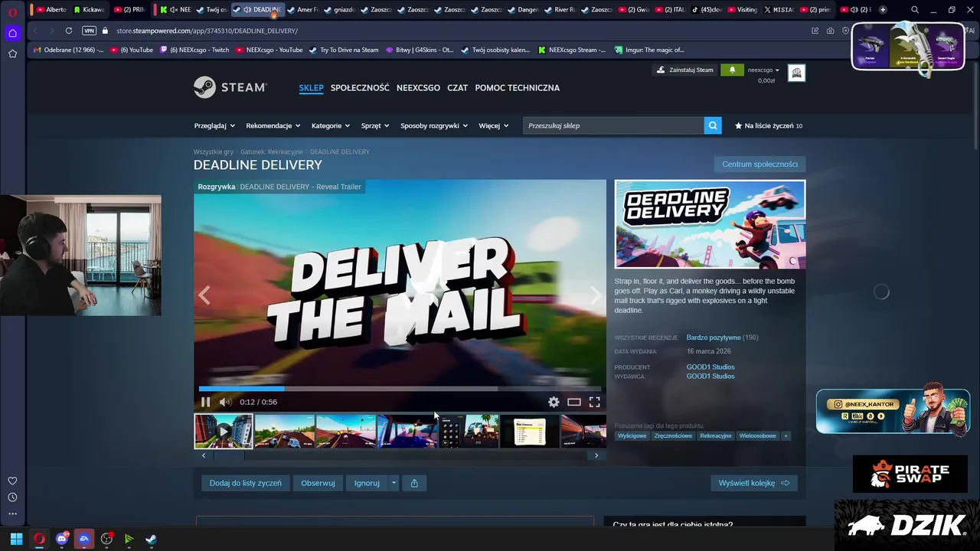Screen dimensions: 980x551
Task: Open GOOD1 Studios wydawca link
Action: (710, 376)
